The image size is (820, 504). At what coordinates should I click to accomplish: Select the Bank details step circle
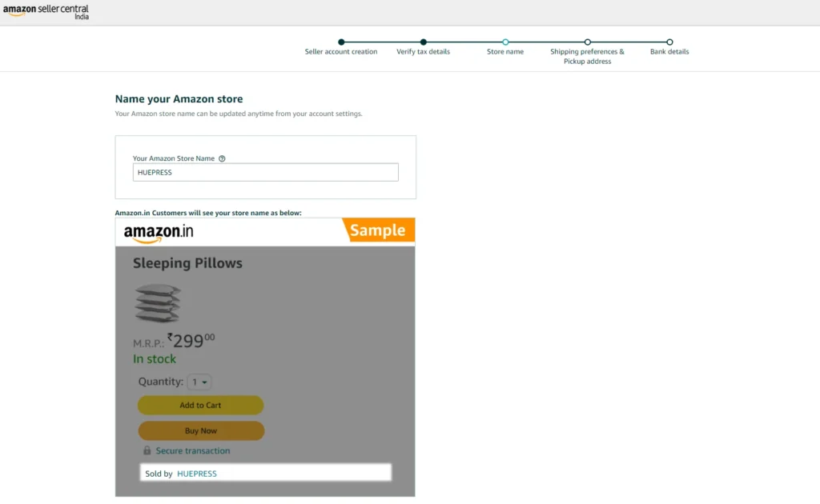click(x=669, y=42)
